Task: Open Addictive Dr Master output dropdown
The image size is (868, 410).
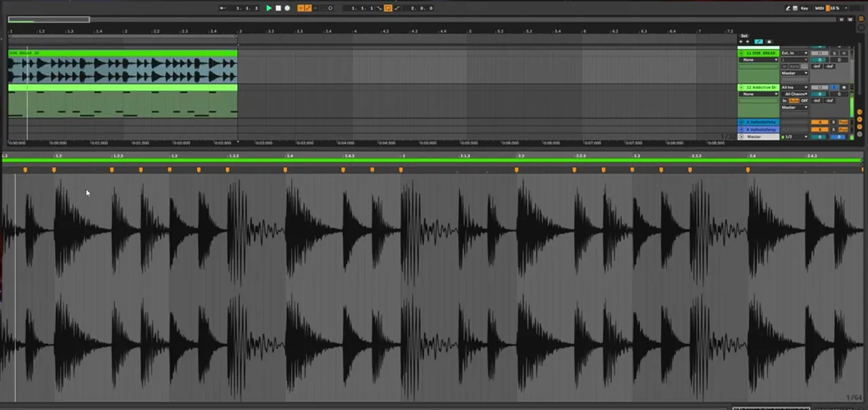Action: [794, 107]
